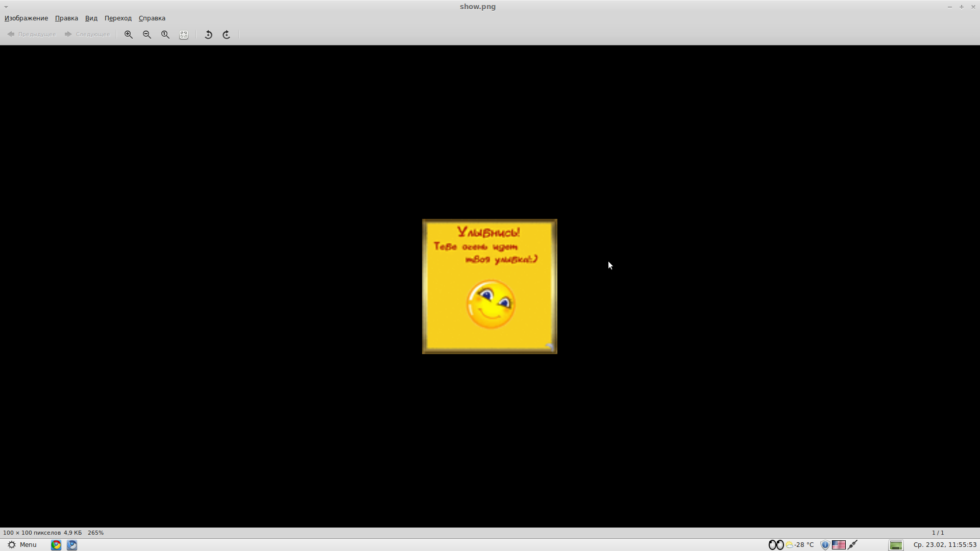
Task: Show desktop via green window icon
Action: point(896,545)
